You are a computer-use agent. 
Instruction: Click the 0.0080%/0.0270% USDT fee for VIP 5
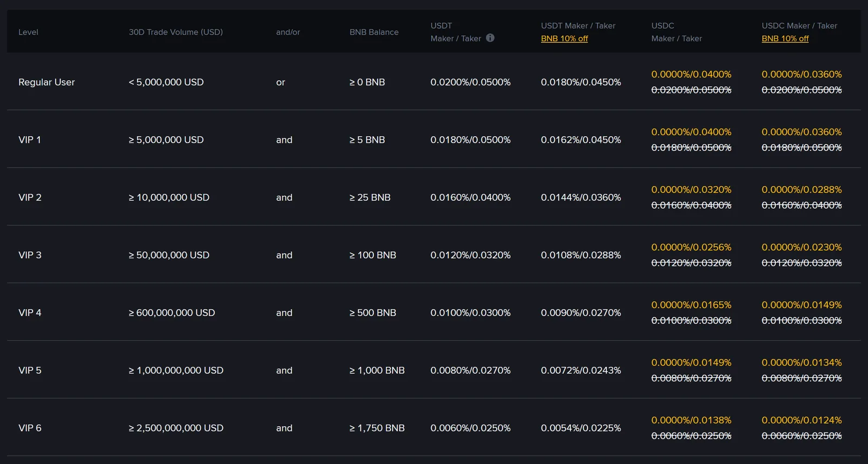(470, 370)
